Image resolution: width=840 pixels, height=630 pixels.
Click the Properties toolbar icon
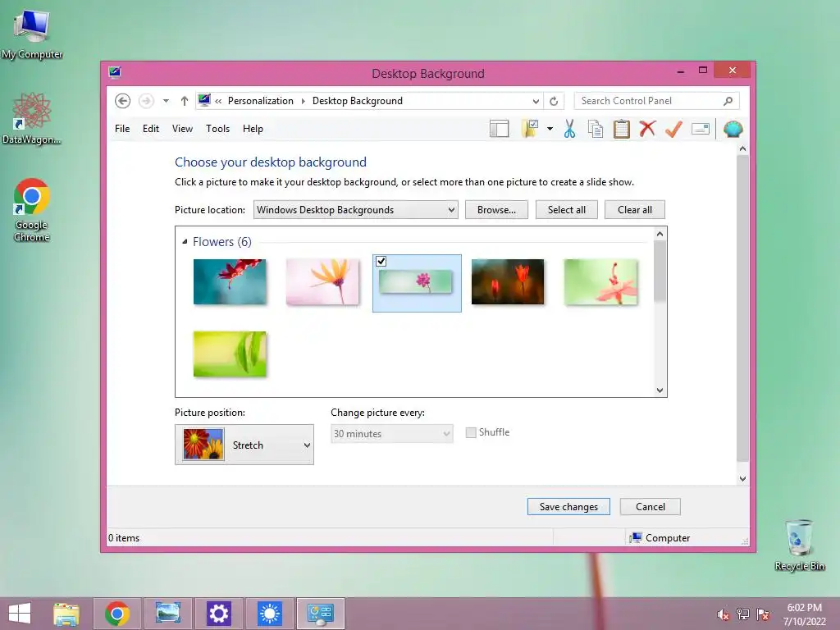701,129
